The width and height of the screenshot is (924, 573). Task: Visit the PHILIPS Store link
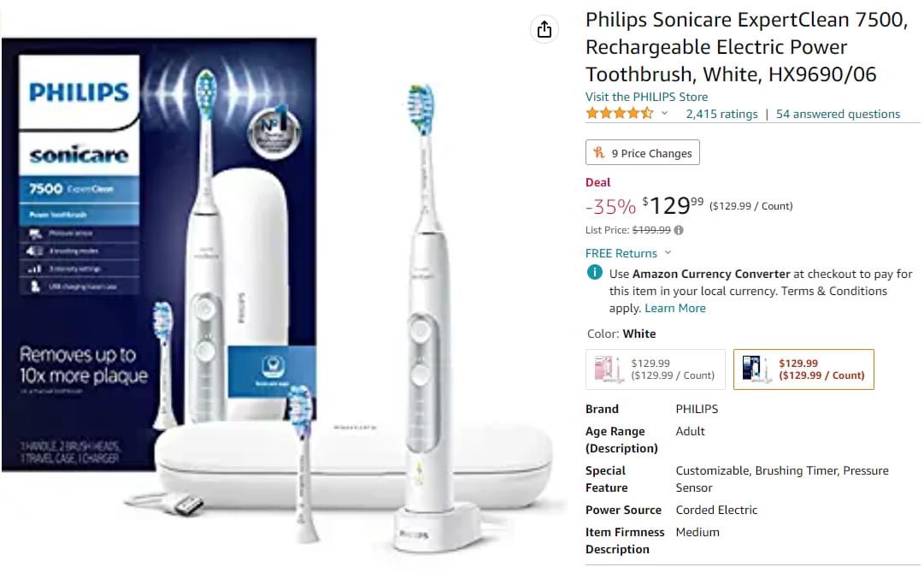click(646, 97)
